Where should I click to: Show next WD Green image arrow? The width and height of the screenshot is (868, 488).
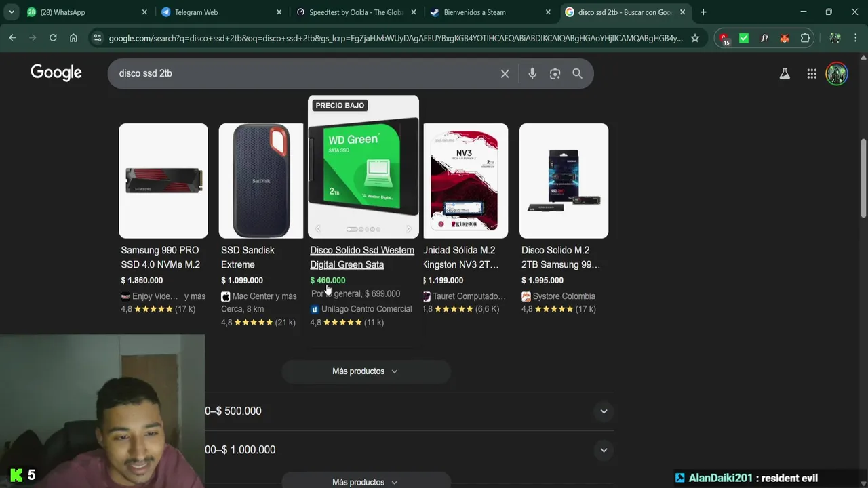409,229
